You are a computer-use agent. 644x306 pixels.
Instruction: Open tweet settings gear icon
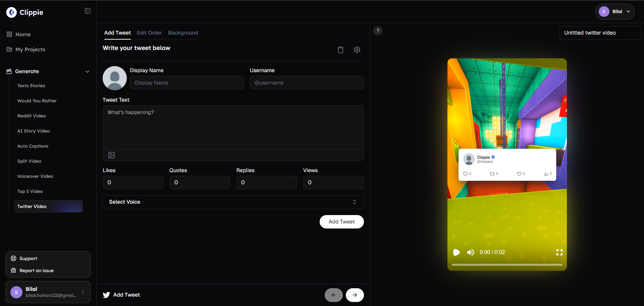pyautogui.click(x=357, y=50)
